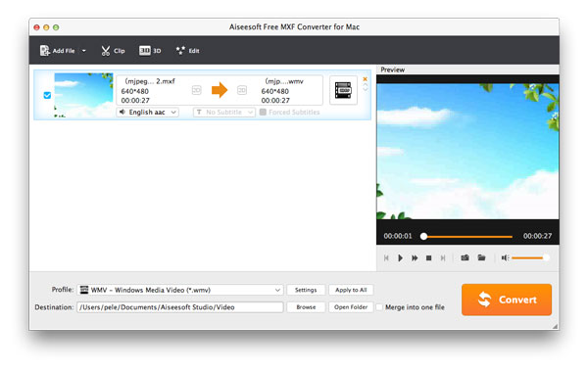Play the preview video
This screenshot has height=370, width=588.
tap(401, 258)
